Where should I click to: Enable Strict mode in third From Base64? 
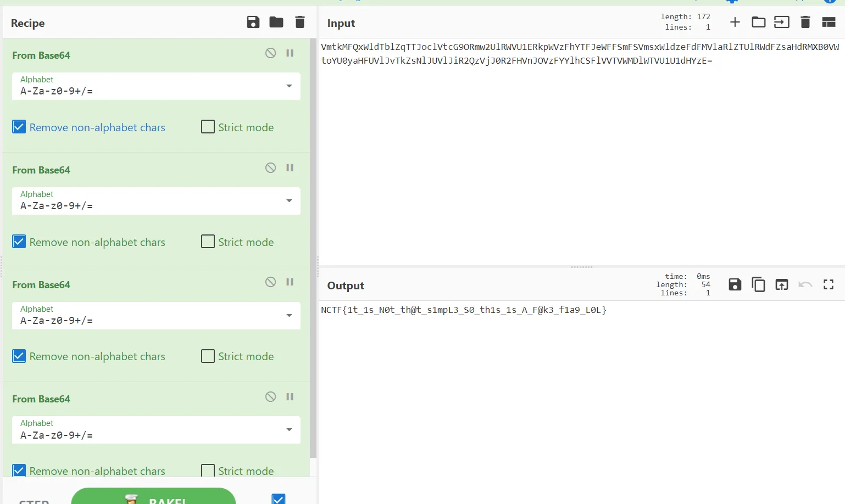(x=208, y=356)
